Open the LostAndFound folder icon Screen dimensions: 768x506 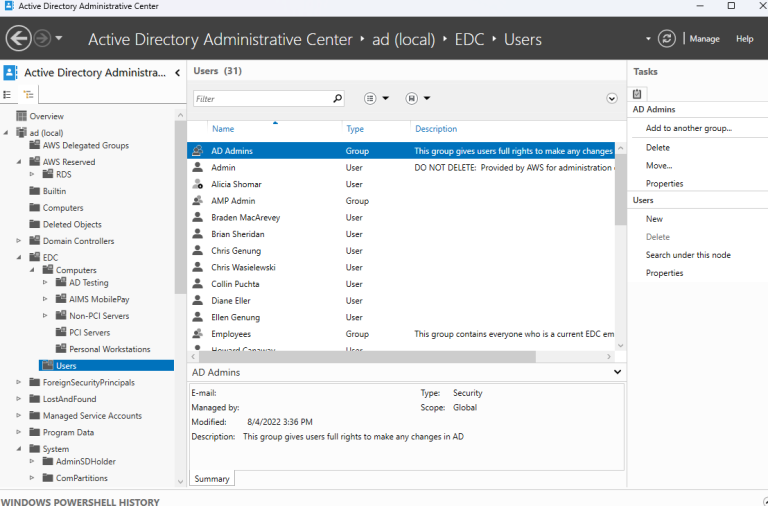click(34, 399)
